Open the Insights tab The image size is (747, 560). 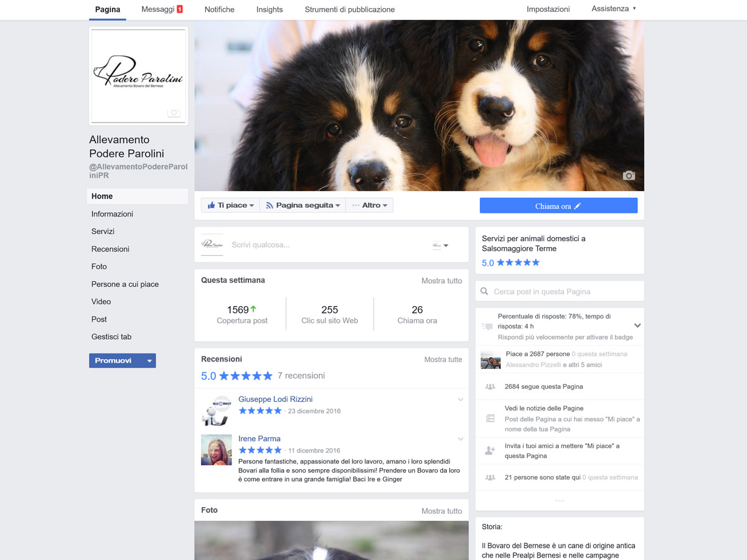[270, 9]
